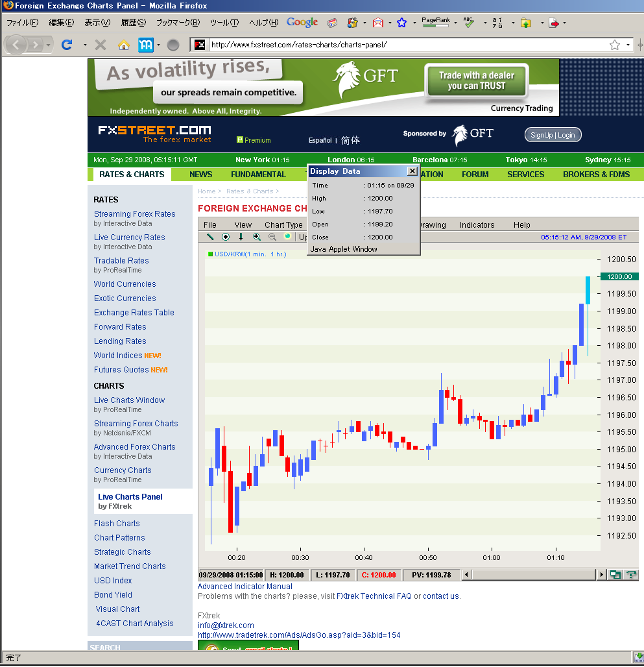The image size is (644, 667).
Task: Open the ブックマーク(B) menu
Action: [178, 23]
